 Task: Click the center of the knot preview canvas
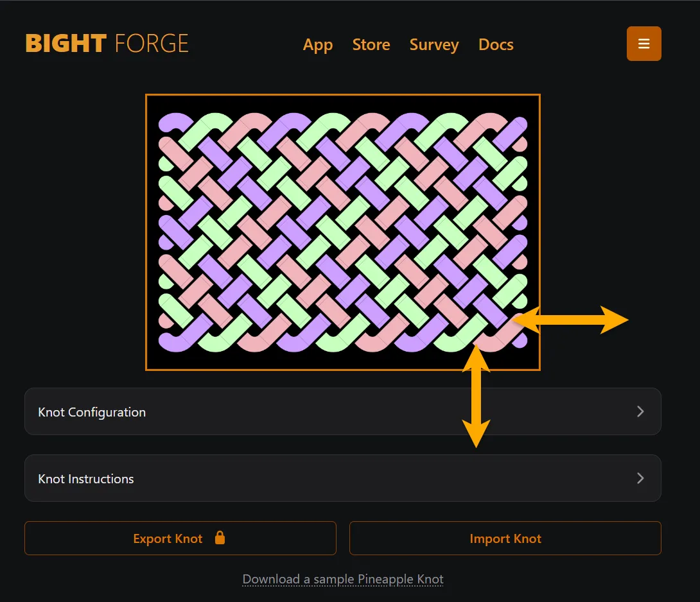click(x=343, y=232)
